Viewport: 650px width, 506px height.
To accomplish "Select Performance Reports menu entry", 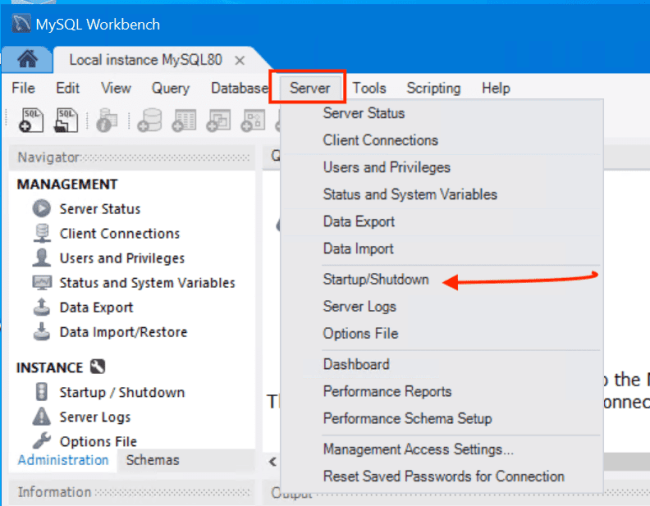I will [387, 391].
